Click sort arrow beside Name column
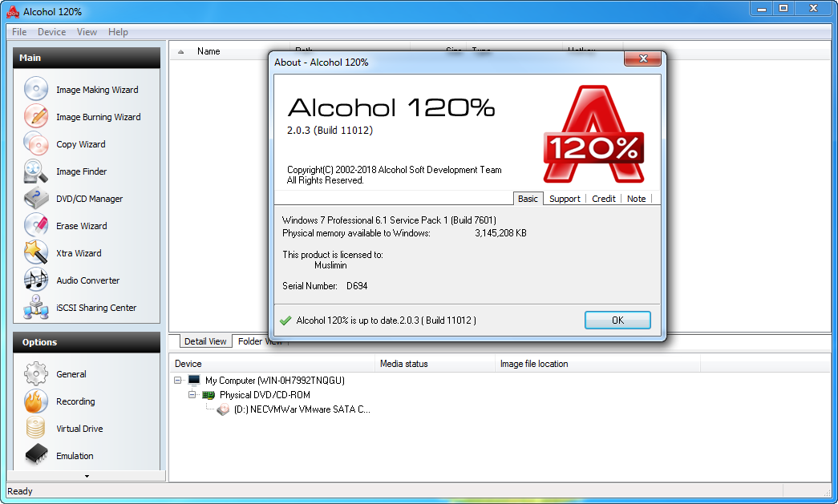The image size is (838, 504). click(180, 52)
